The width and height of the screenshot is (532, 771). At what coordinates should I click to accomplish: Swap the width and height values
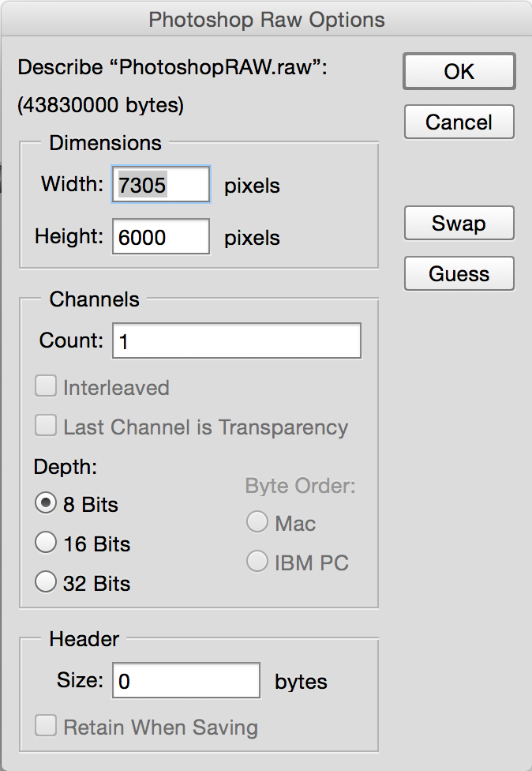(x=459, y=224)
